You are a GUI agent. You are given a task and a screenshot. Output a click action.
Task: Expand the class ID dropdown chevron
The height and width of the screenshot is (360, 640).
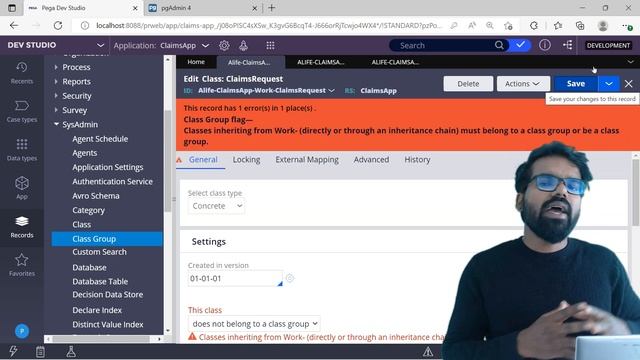coord(331,90)
